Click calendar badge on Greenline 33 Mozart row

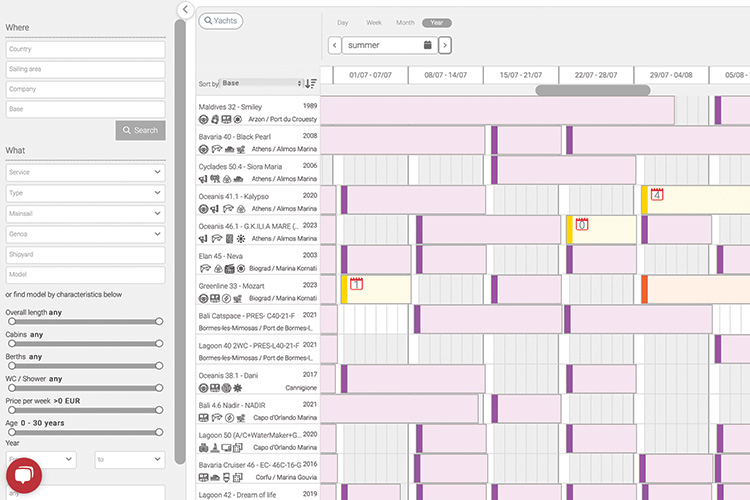click(356, 284)
